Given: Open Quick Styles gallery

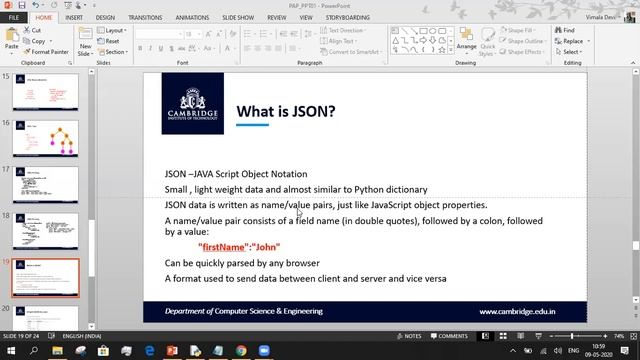Looking at the screenshot, I should 487,42.
